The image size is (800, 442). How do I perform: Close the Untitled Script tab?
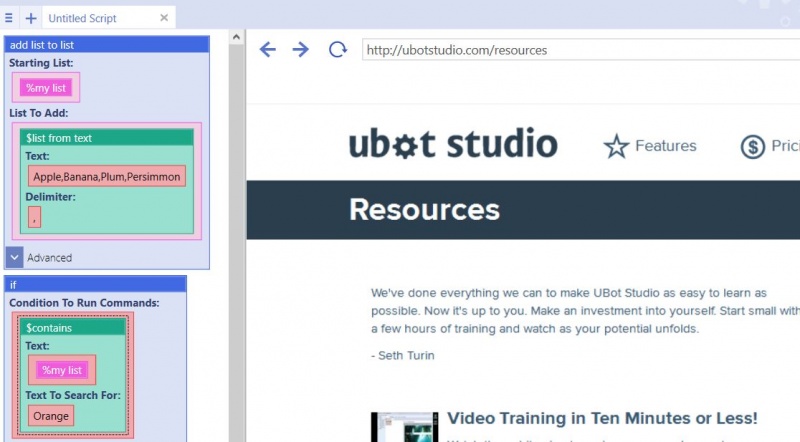coord(164,18)
